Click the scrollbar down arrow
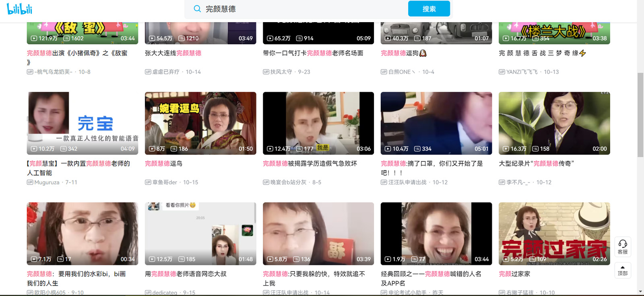 (640, 292)
